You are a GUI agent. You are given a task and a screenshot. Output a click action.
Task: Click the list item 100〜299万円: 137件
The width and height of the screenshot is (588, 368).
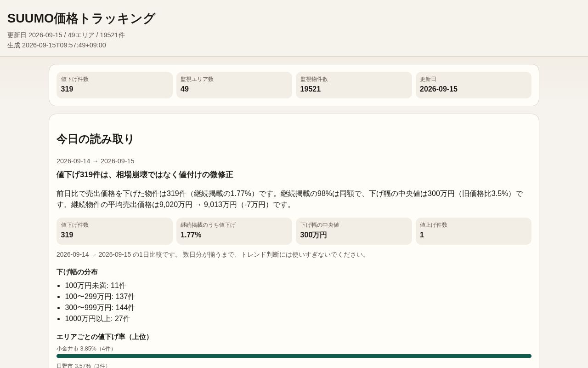(x=100, y=297)
